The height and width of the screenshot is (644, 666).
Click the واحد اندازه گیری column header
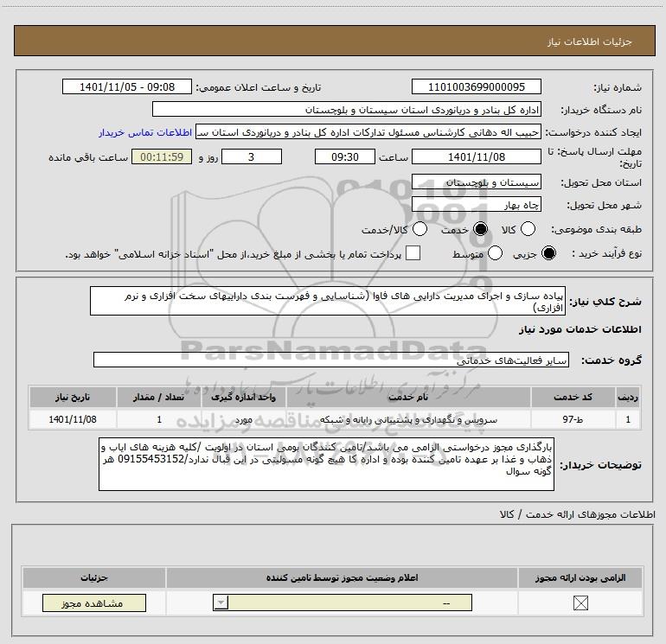[x=243, y=398]
